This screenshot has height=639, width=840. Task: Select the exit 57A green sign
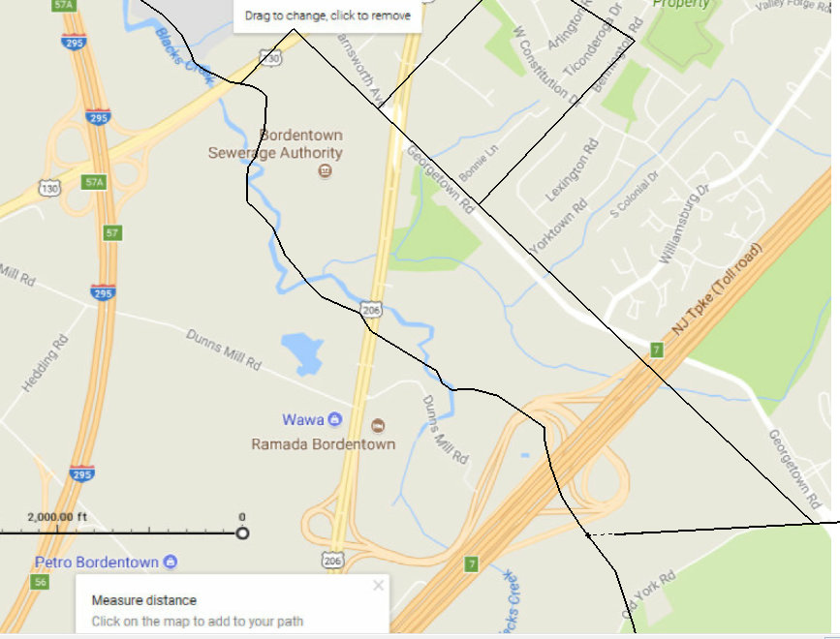click(x=94, y=182)
